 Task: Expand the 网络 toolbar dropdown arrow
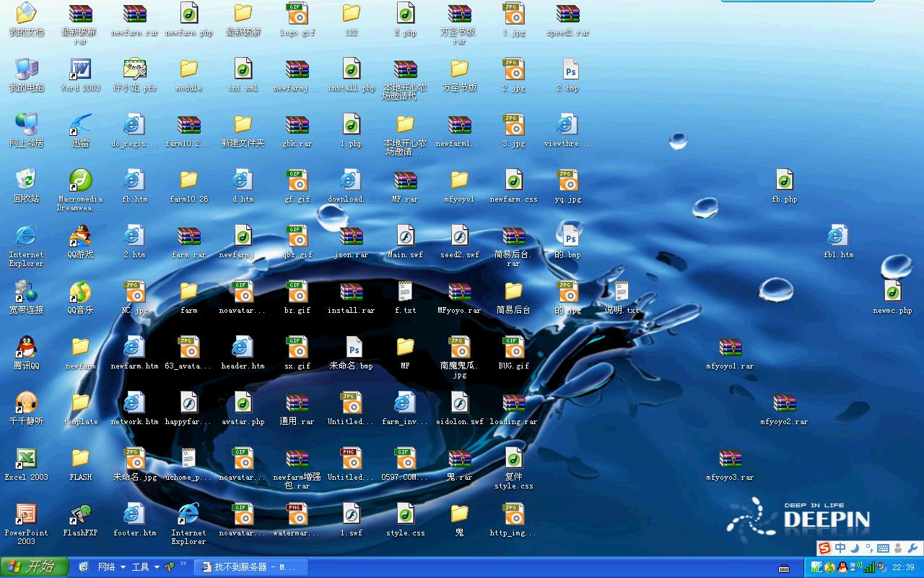(123, 567)
